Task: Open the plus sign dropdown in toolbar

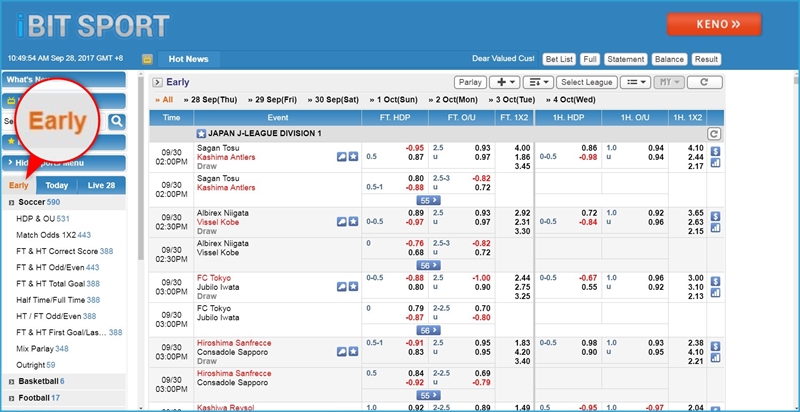Action: [x=501, y=82]
